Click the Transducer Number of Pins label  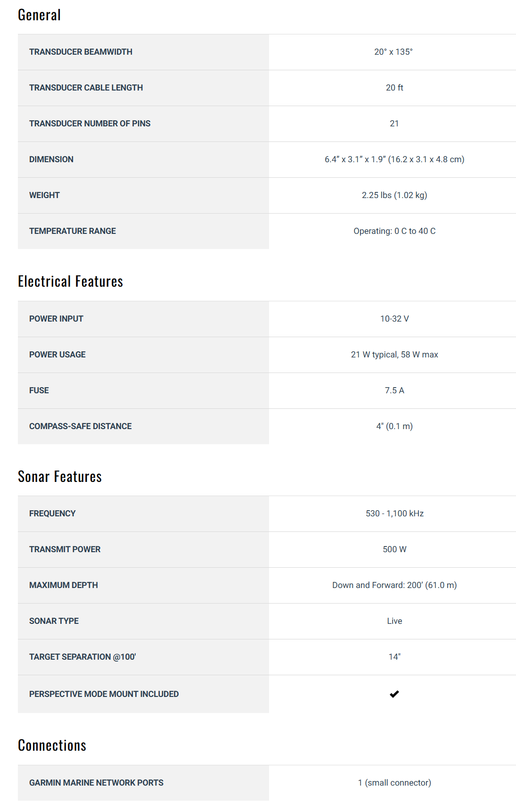(x=90, y=124)
